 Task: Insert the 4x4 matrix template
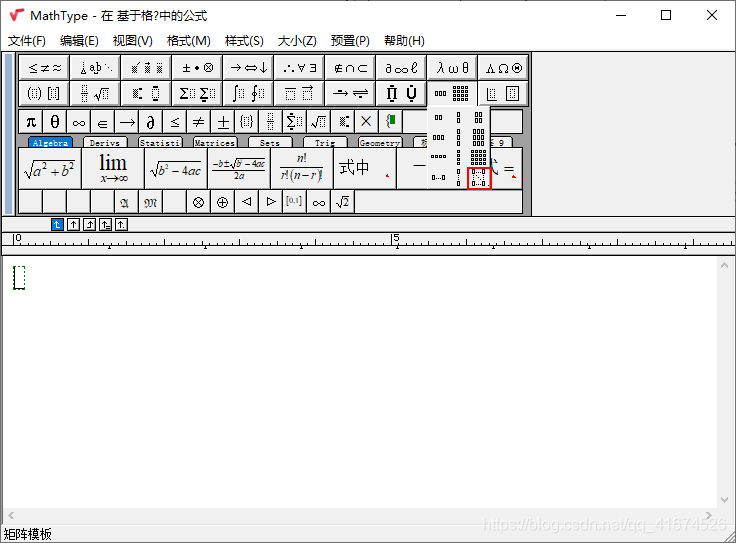tap(478, 157)
